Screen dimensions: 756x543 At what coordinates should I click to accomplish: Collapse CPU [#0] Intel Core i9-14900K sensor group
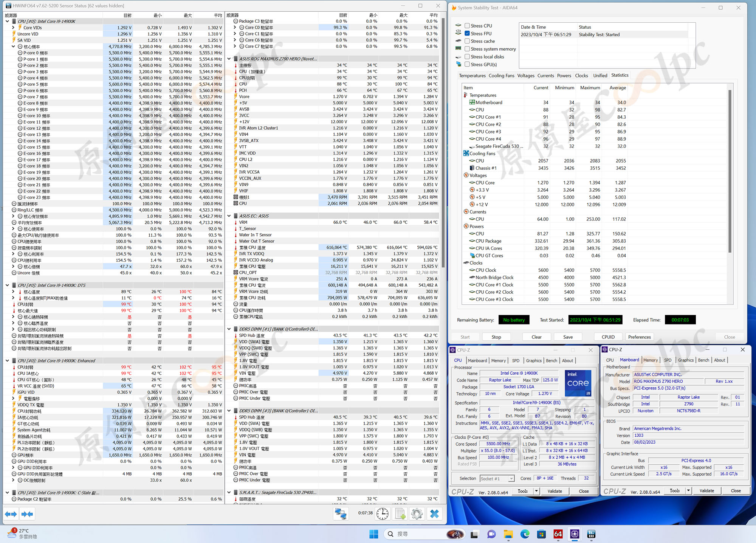click(7, 22)
